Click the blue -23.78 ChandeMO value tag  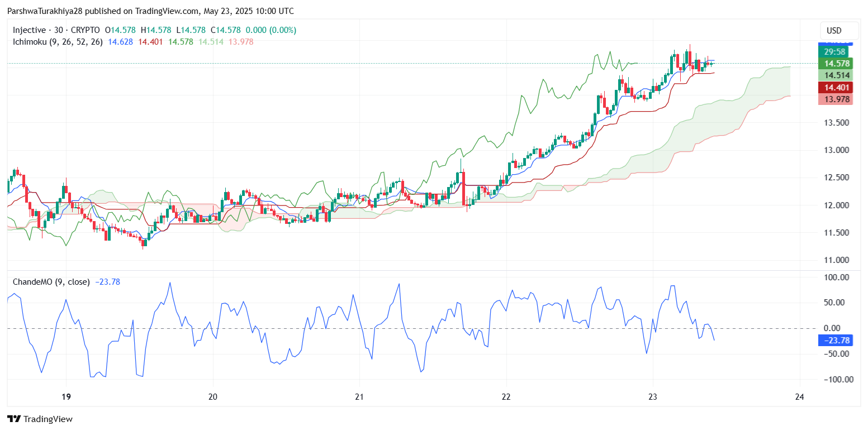tap(836, 340)
